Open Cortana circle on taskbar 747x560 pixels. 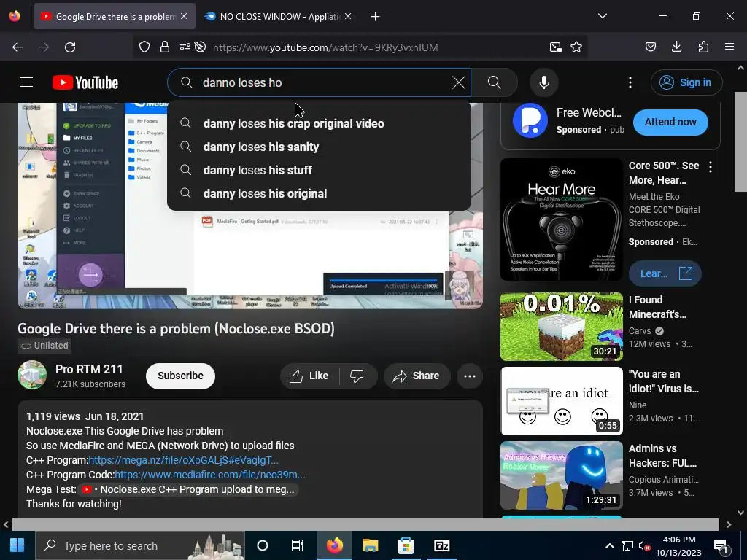(263, 545)
